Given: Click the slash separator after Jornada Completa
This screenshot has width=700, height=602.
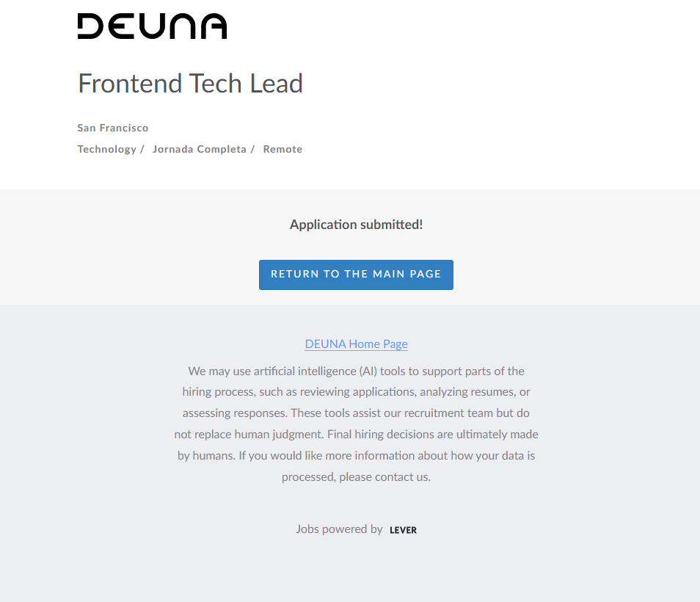Looking at the screenshot, I should click(x=252, y=149).
